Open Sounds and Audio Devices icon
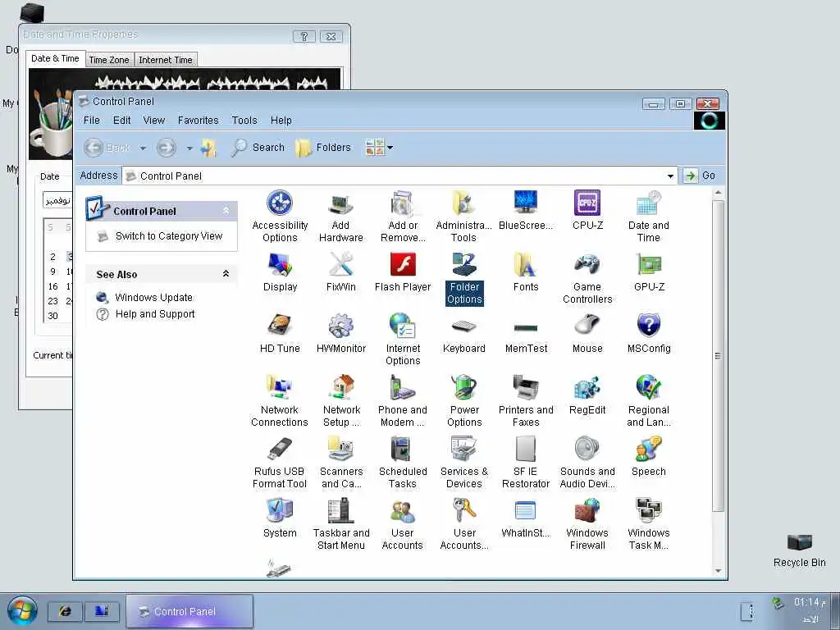 point(587,463)
